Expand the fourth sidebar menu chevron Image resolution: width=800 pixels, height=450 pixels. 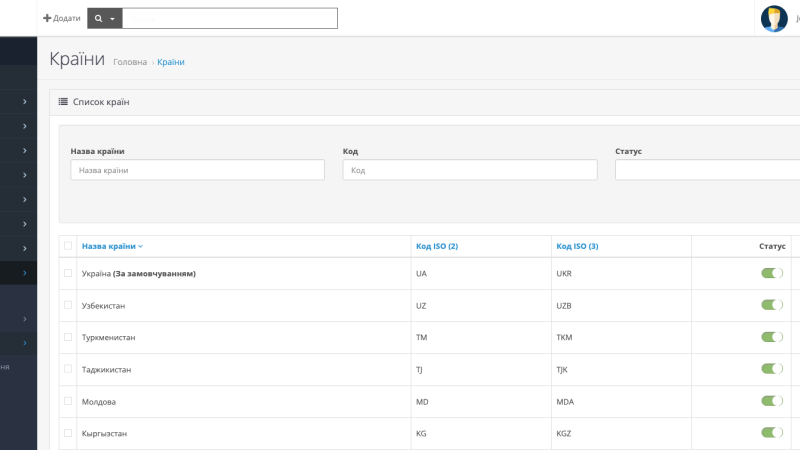tap(24, 175)
